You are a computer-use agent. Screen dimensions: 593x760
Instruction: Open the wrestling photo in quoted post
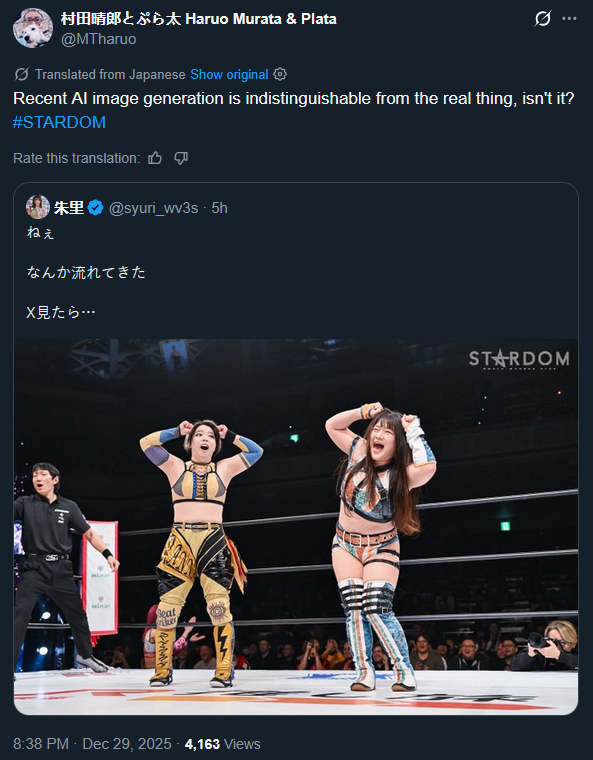click(296, 526)
